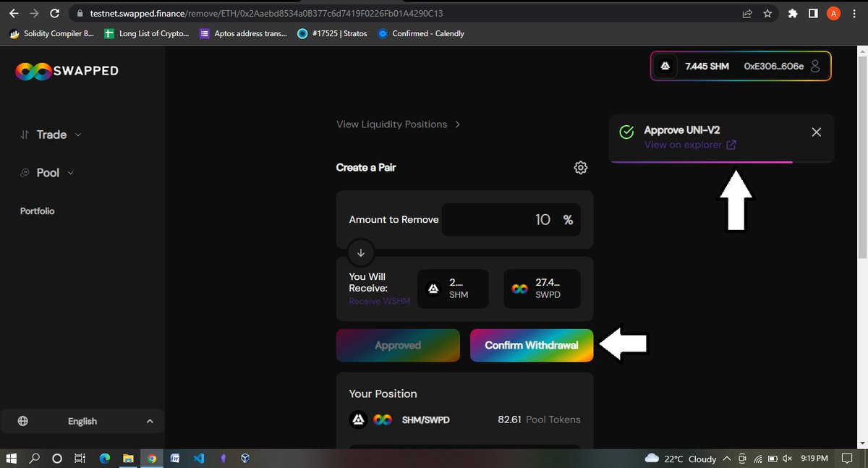
Task: Open the liquidity settings gear
Action: [580, 168]
